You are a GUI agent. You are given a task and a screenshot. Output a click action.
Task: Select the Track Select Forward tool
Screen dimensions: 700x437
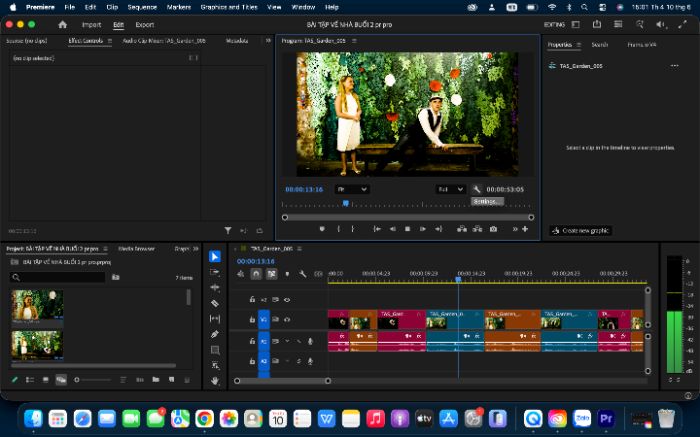click(x=215, y=272)
